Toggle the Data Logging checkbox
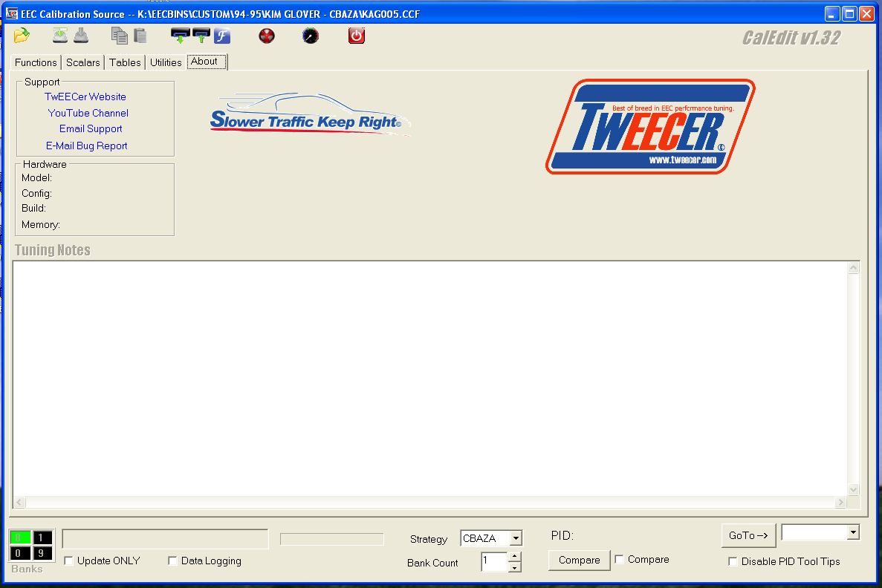This screenshot has height=588, width=882. [173, 561]
